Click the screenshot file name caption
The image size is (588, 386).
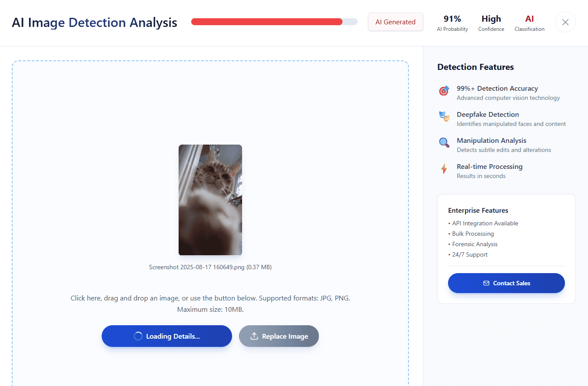tap(210, 267)
